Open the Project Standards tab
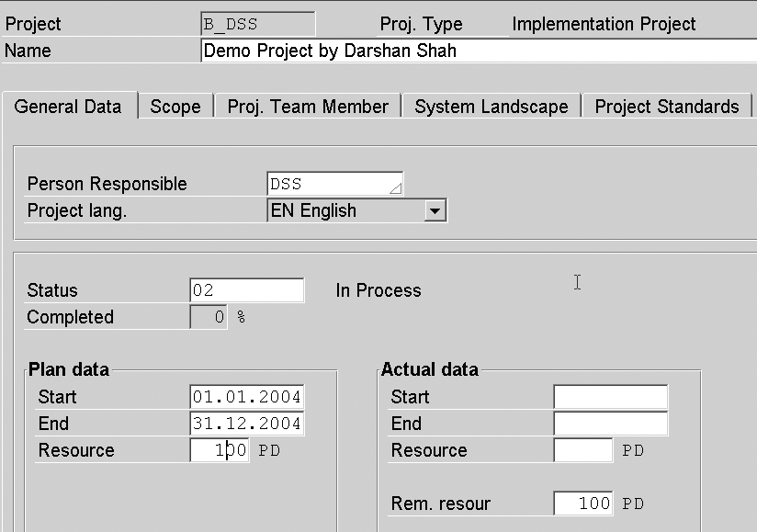 (x=667, y=107)
